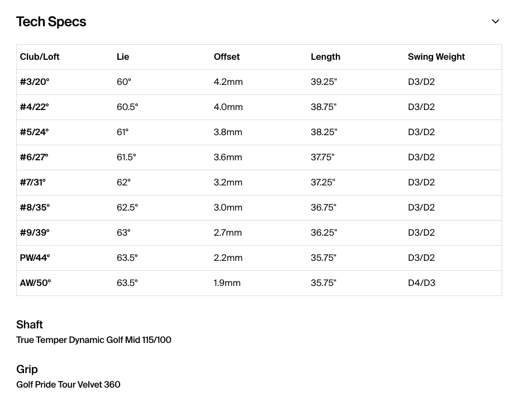
Task: Select the Club/Loft column header
Action: tap(40, 56)
